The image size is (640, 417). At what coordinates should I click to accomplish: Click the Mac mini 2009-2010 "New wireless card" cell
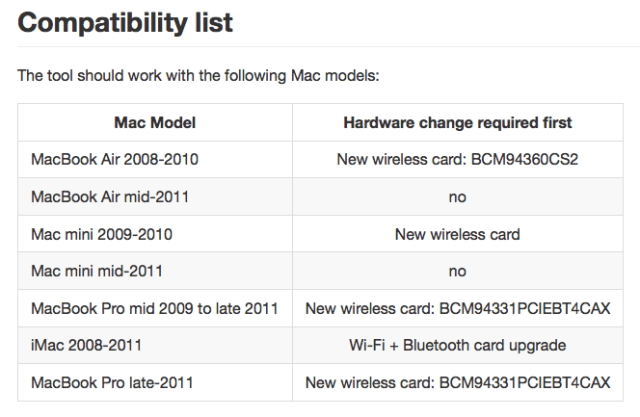(457, 234)
